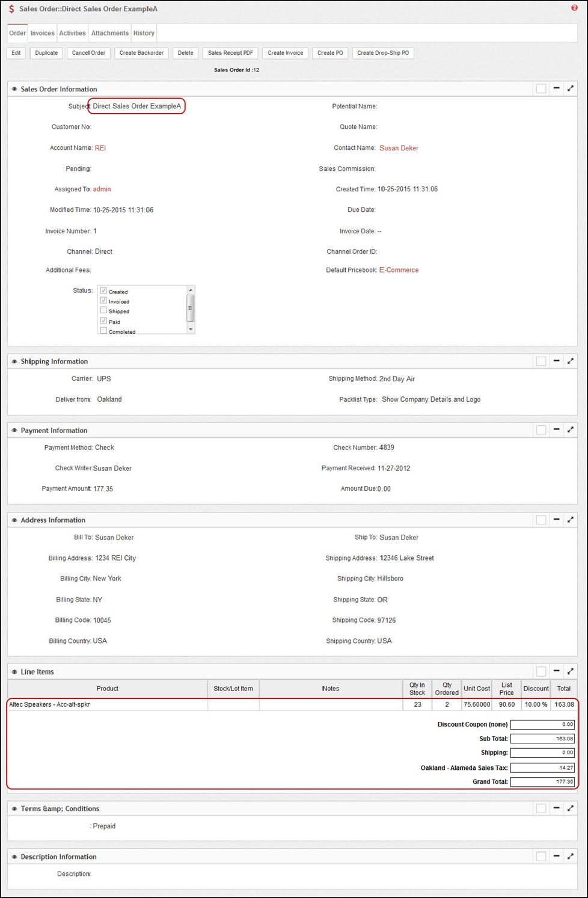Click Create Drop-Ship PO button

click(x=383, y=53)
